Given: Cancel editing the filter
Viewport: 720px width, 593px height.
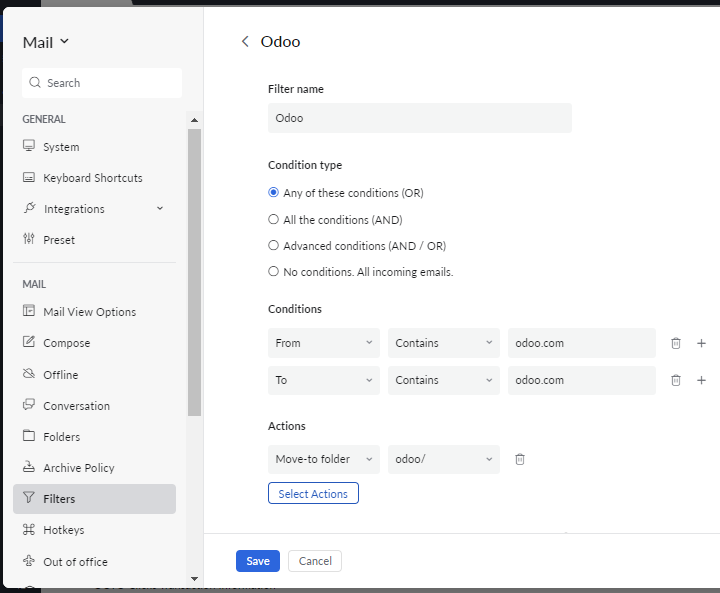Looking at the screenshot, I should [315, 561].
